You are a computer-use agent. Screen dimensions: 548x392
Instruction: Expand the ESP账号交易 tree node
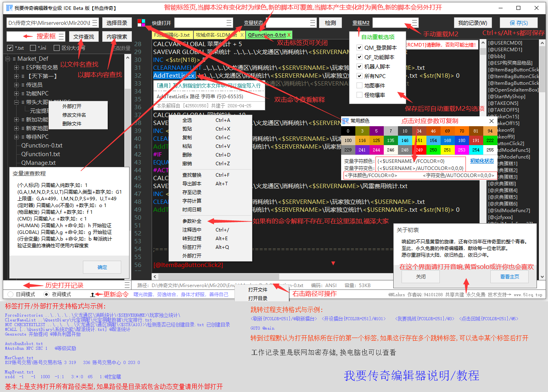(16, 67)
